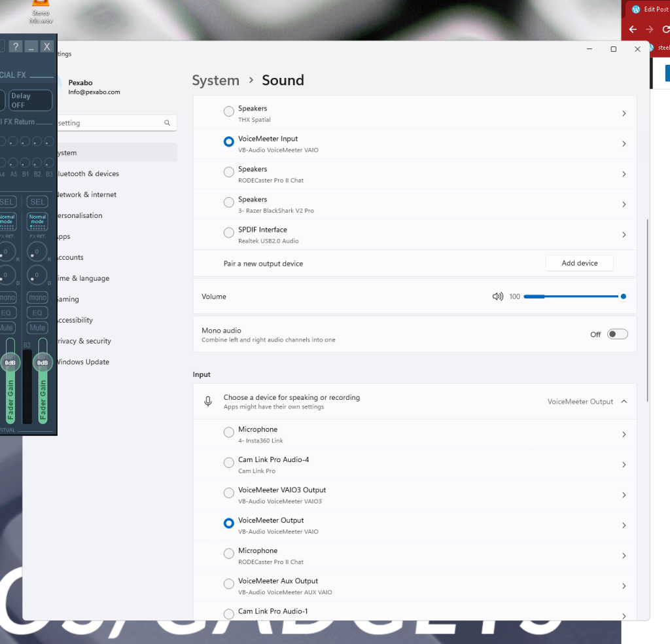Image resolution: width=670 pixels, height=644 pixels.
Task: Choose RODECaster Pro II Chat Microphone input
Action: coord(228,554)
